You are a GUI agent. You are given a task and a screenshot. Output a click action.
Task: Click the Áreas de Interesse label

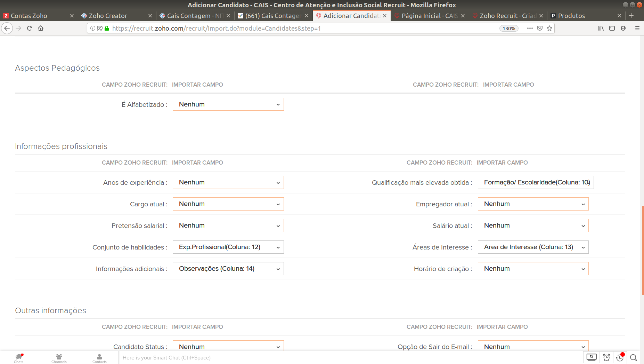442,247
